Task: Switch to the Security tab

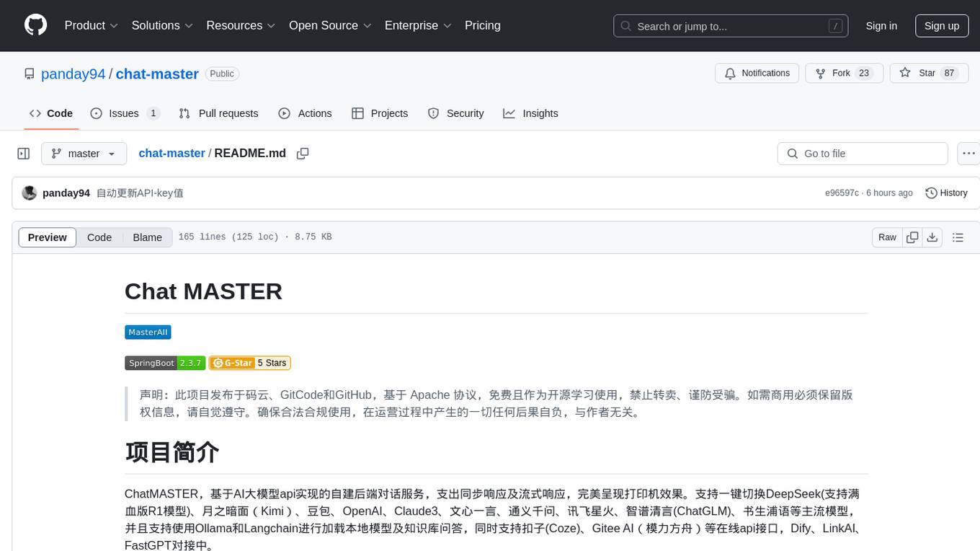Action: coord(455,113)
